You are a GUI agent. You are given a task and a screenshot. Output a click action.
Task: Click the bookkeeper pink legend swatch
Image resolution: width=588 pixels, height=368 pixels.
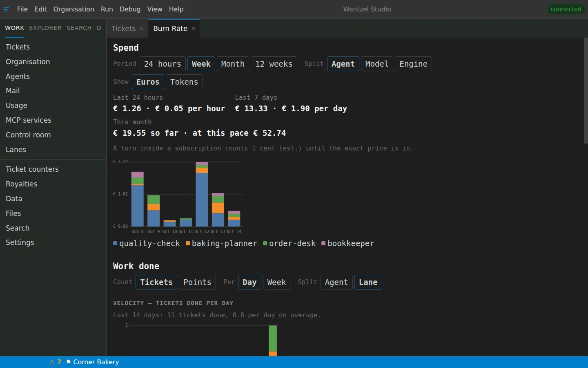pyautogui.click(x=323, y=244)
